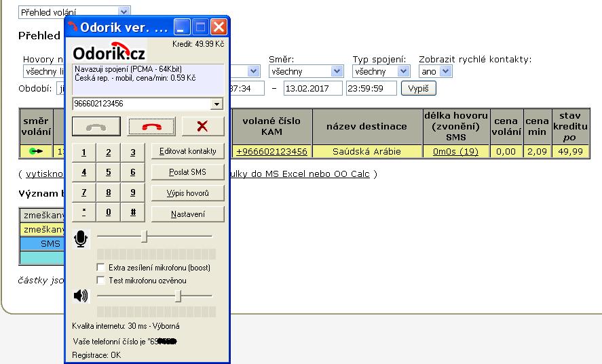Click the 49,99 credit balance cell
Screen dimensions: 602x364
tap(571, 152)
